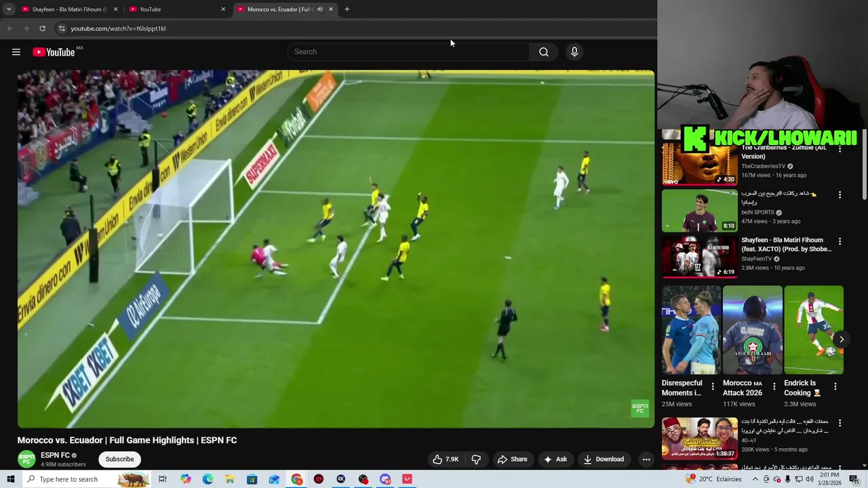The width and height of the screenshot is (868, 488).
Task: Open more actions menu beside Download
Action: (x=646, y=460)
